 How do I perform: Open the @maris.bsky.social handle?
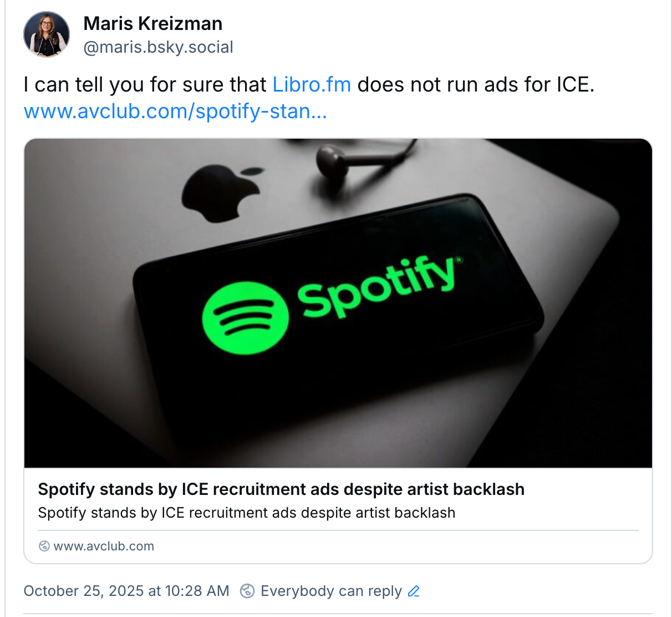(x=158, y=47)
